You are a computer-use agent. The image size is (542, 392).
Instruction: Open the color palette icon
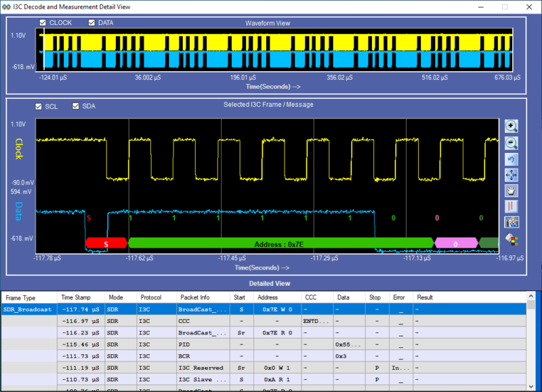pyautogui.click(x=511, y=237)
